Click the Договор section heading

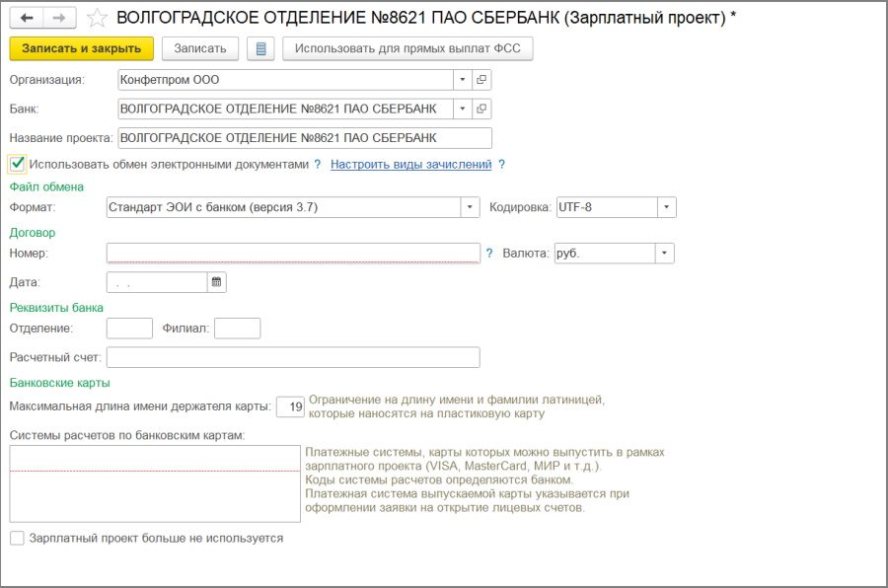coord(33,233)
